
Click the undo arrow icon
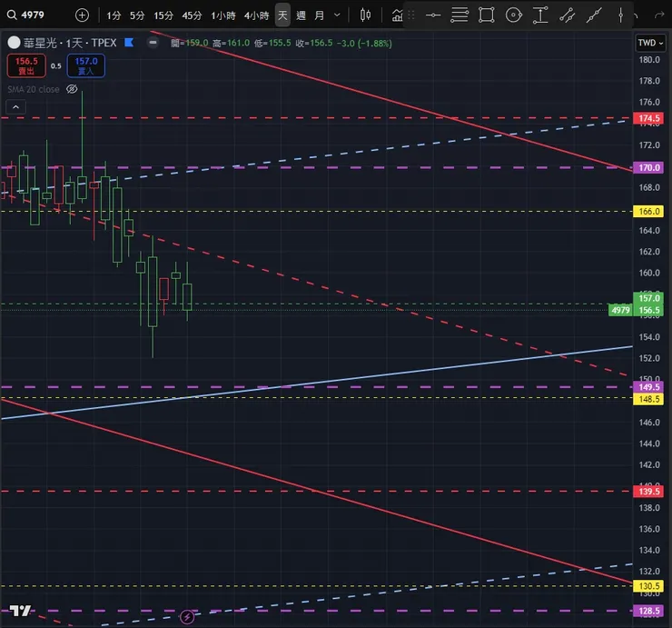pyautogui.click(x=637, y=15)
